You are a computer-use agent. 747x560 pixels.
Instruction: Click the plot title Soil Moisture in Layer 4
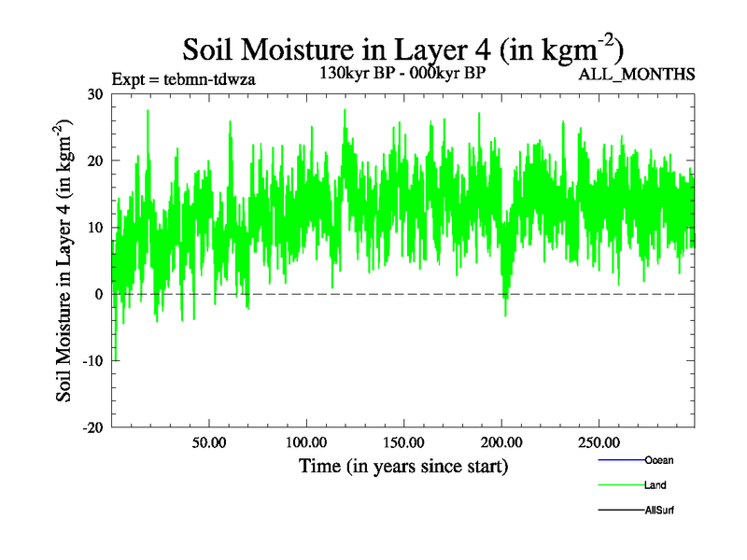coord(402,48)
